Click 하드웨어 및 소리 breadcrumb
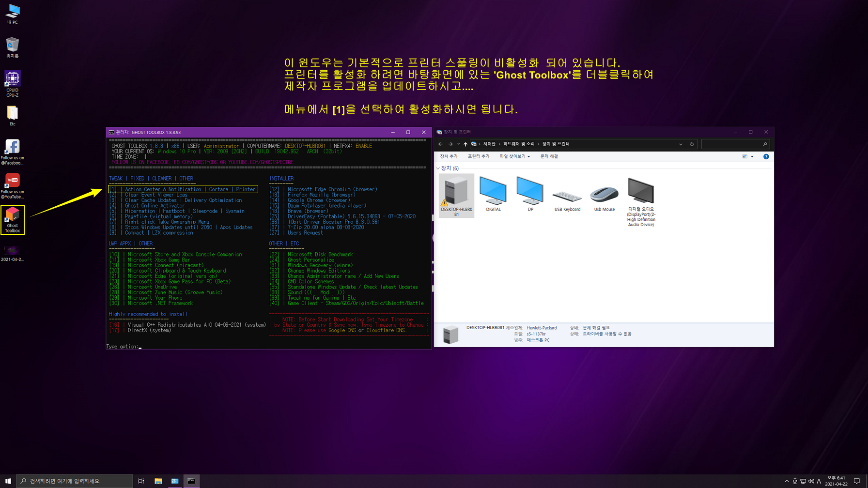The image size is (868, 488). (x=519, y=144)
